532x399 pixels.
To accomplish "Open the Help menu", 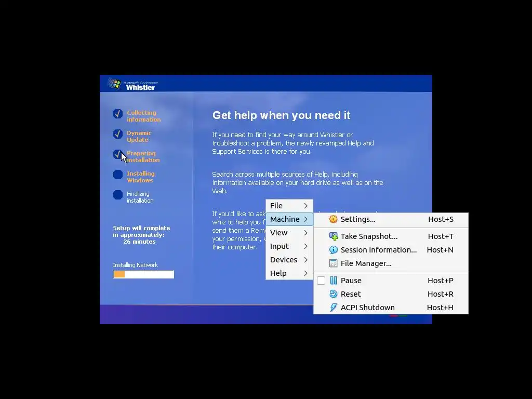I will pos(289,273).
